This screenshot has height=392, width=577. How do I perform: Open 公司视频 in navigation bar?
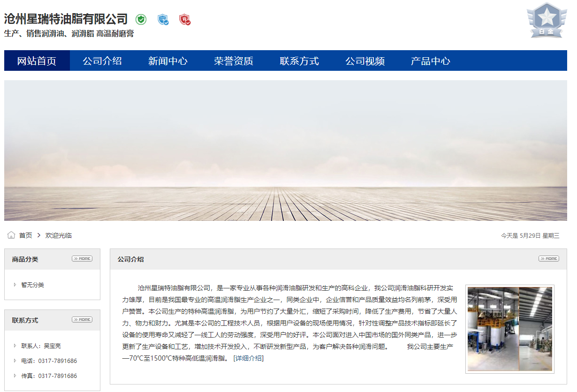[365, 61]
